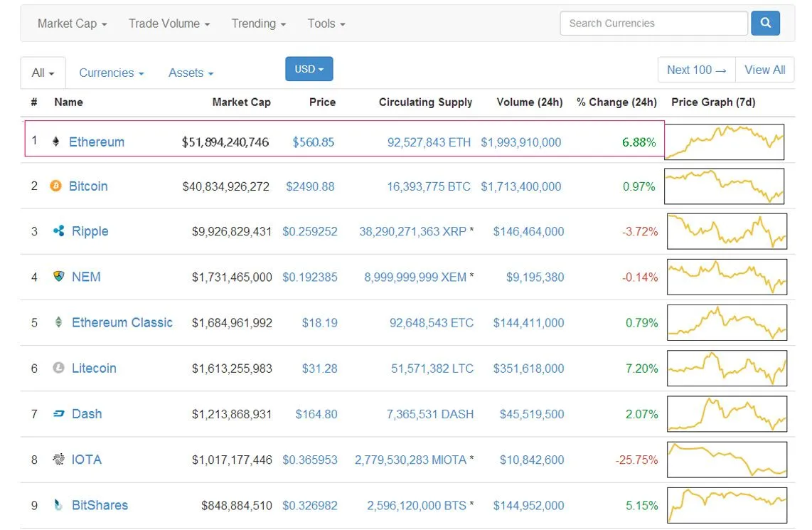Click the NEM 7d price graph
The width and height of the screenshot is (812, 530).
point(727,277)
